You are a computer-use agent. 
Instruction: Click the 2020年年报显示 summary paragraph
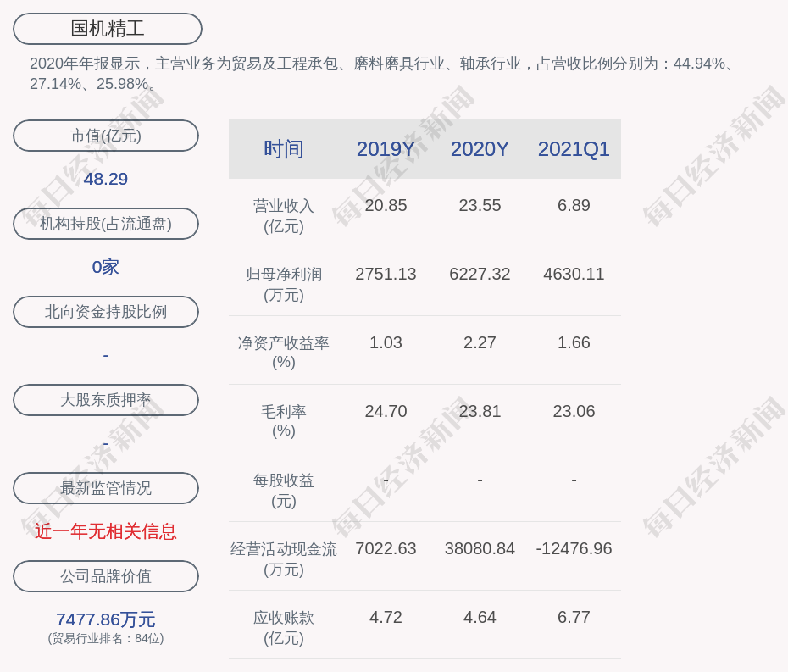[x=382, y=74]
